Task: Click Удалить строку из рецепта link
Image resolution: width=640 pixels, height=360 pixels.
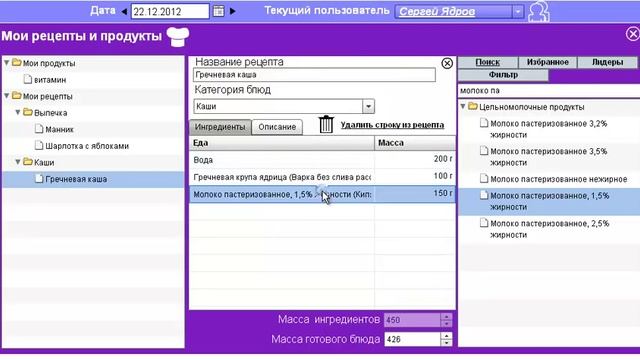Action: [392, 125]
